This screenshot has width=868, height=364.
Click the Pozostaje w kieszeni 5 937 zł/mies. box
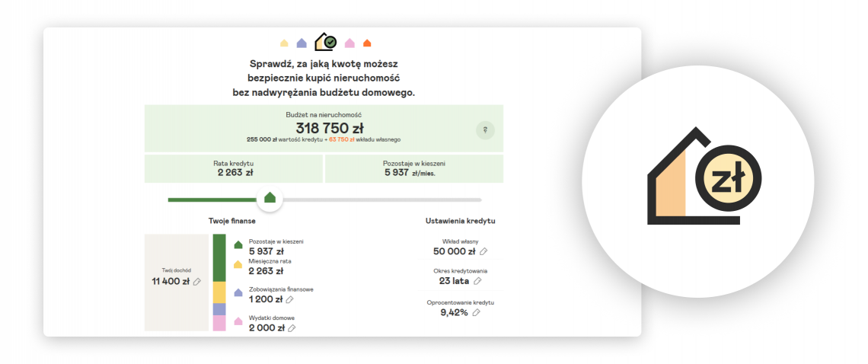coord(413,168)
